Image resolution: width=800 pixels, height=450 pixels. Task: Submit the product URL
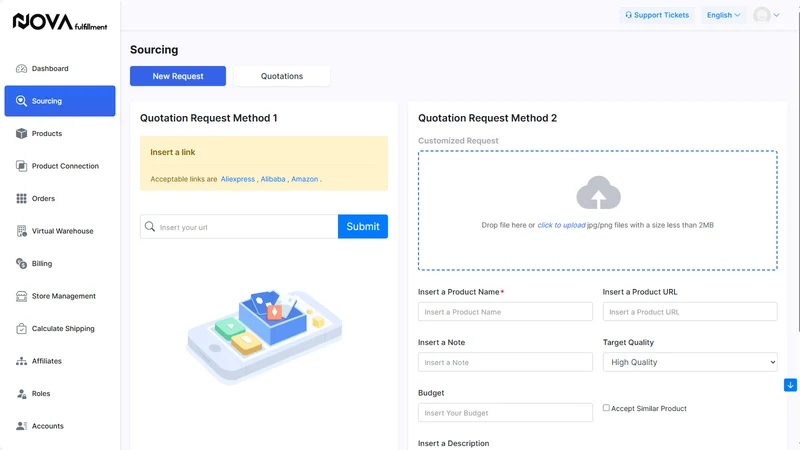[x=363, y=227]
